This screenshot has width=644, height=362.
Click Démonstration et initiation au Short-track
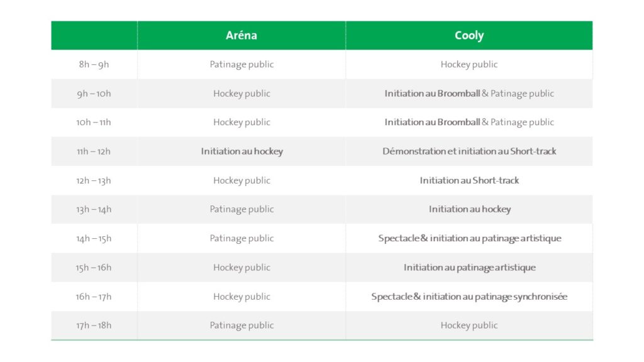coord(469,151)
